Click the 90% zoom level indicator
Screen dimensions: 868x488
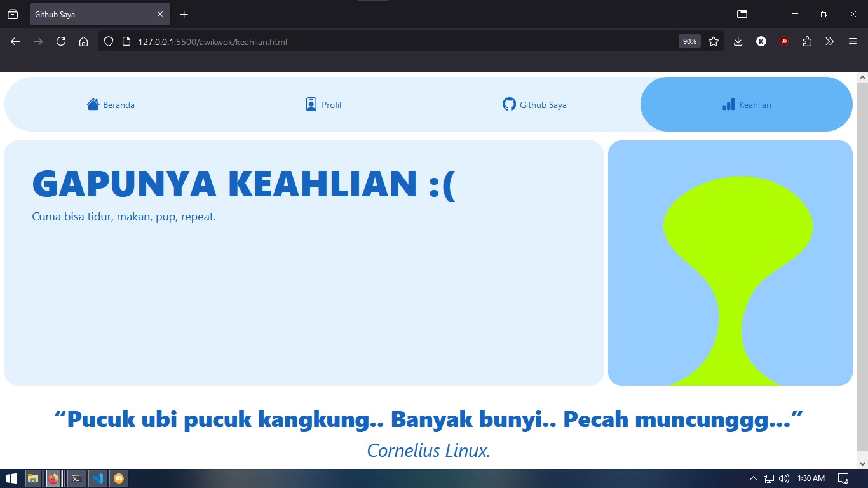click(x=689, y=41)
